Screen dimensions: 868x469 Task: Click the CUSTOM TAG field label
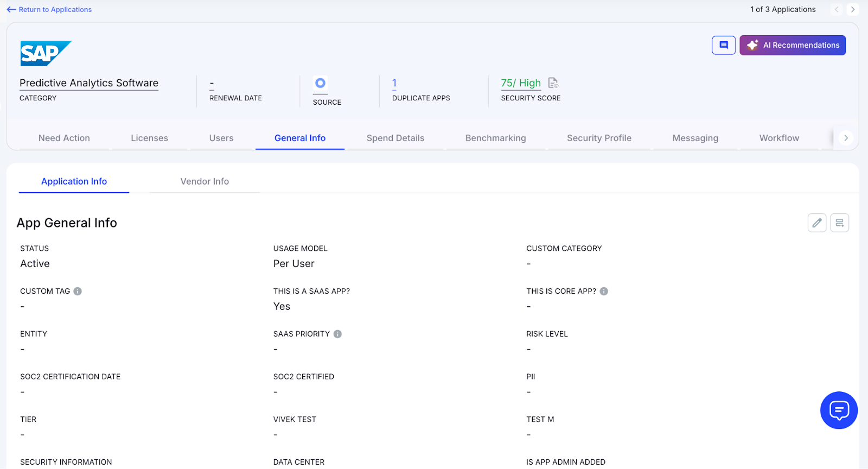45,291
